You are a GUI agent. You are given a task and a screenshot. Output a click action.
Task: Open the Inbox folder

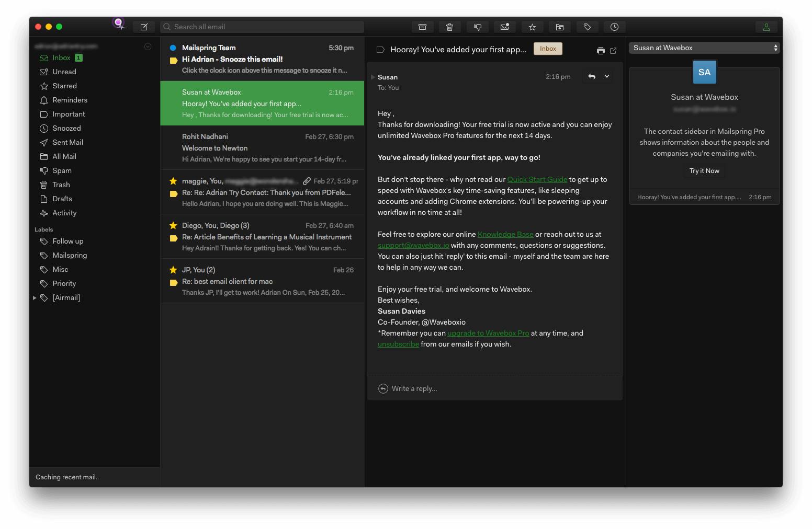point(61,57)
